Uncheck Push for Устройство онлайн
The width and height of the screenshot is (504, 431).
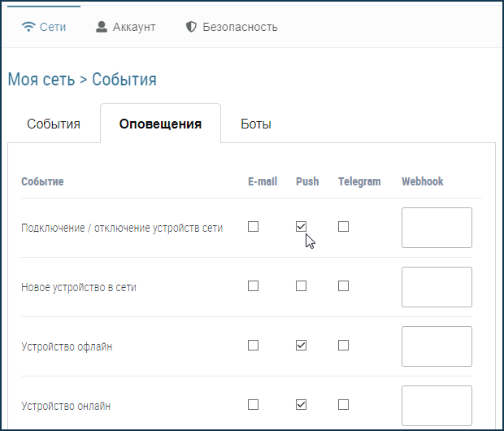click(x=302, y=404)
